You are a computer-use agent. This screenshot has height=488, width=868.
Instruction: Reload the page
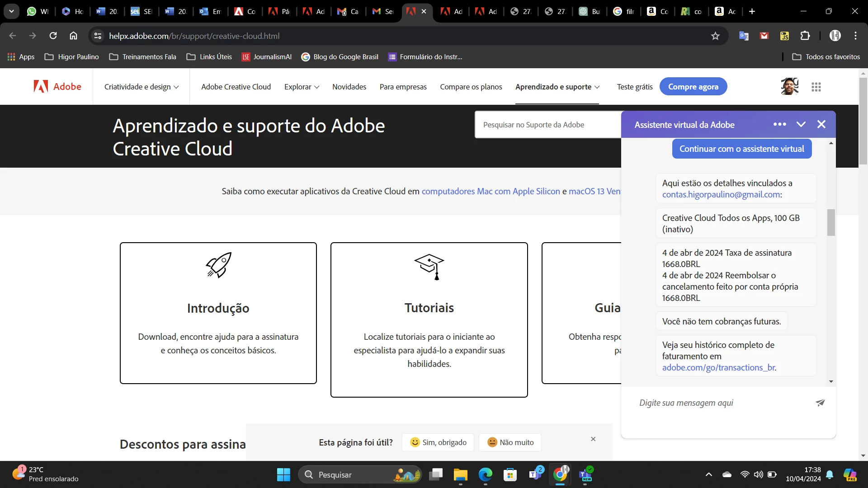click(53, 36)
